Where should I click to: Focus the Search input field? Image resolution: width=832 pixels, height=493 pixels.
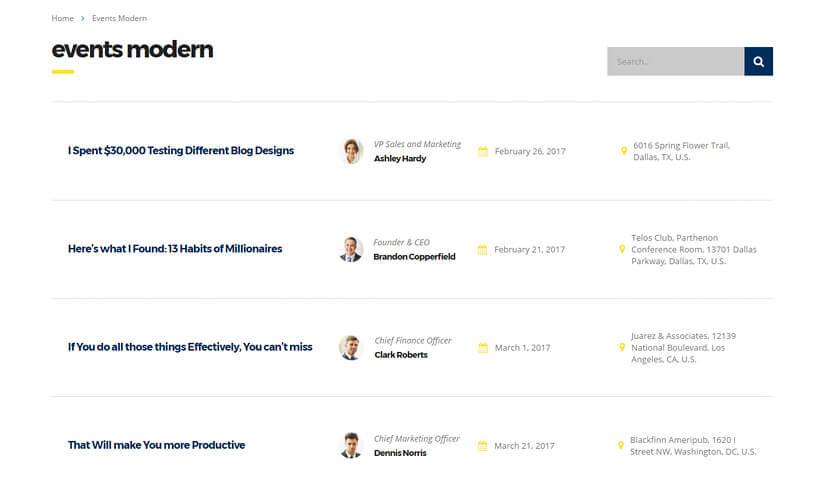[x=675, y=61]
